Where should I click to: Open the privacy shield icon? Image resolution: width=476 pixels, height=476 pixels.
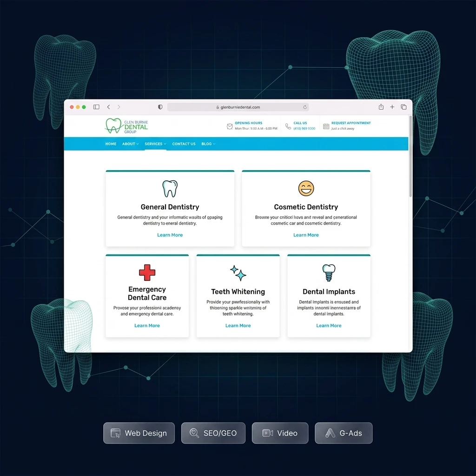pos(160,107)
